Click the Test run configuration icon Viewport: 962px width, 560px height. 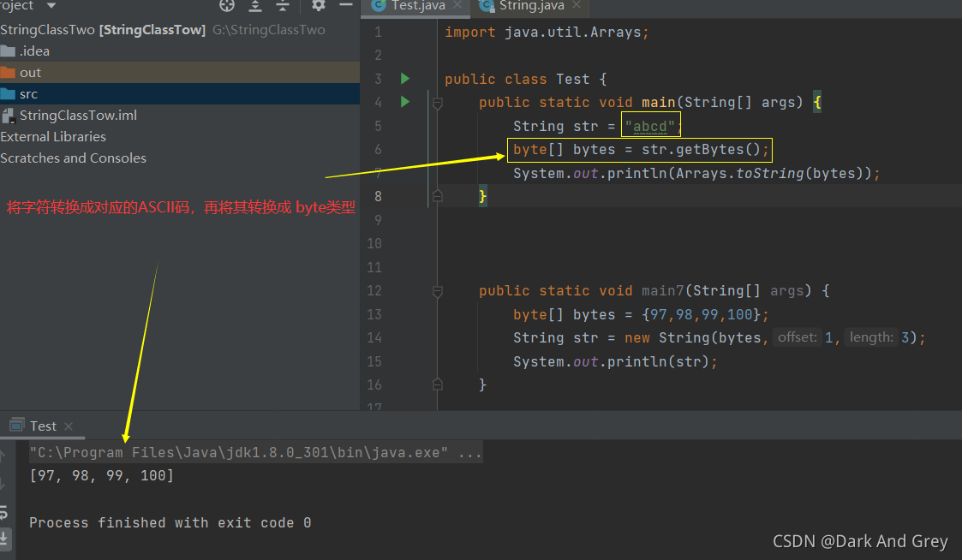pyautogui.click(x=17, y=425)
